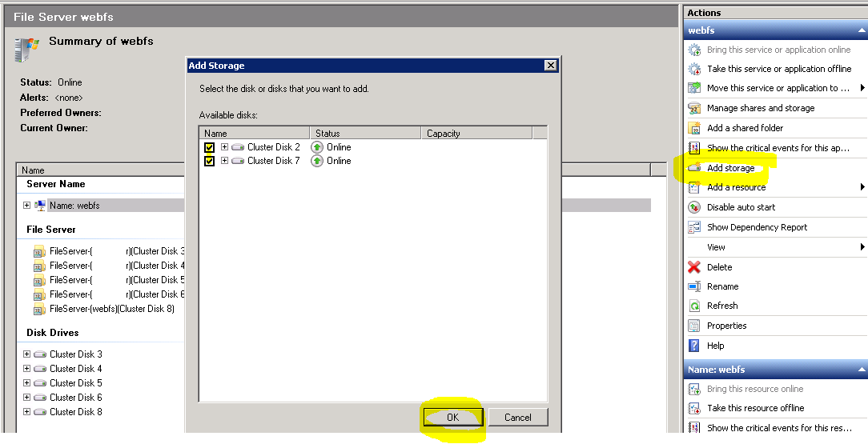Screen dimensions: 868x444
Task: Select Manage shares and storage action
Action: pyautogui.click(x=761, y=108)
